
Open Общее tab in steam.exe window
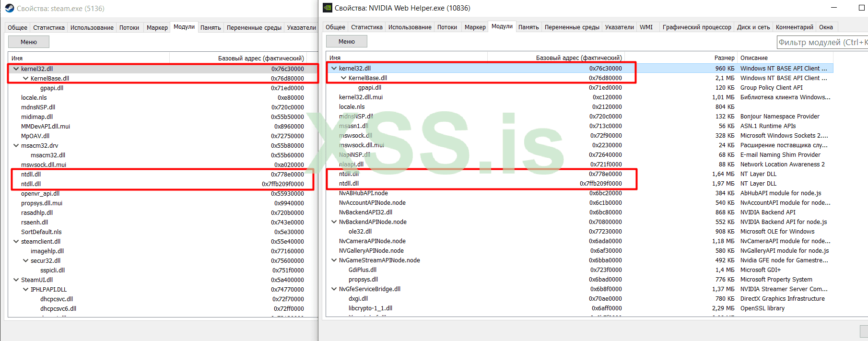click(17, 27)
